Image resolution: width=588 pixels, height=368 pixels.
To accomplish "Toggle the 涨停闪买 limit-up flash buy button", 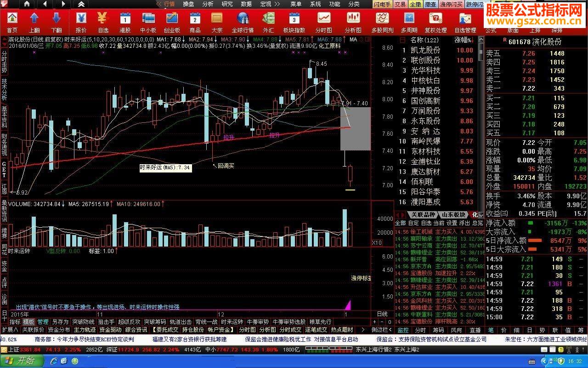I will (451, 4).
